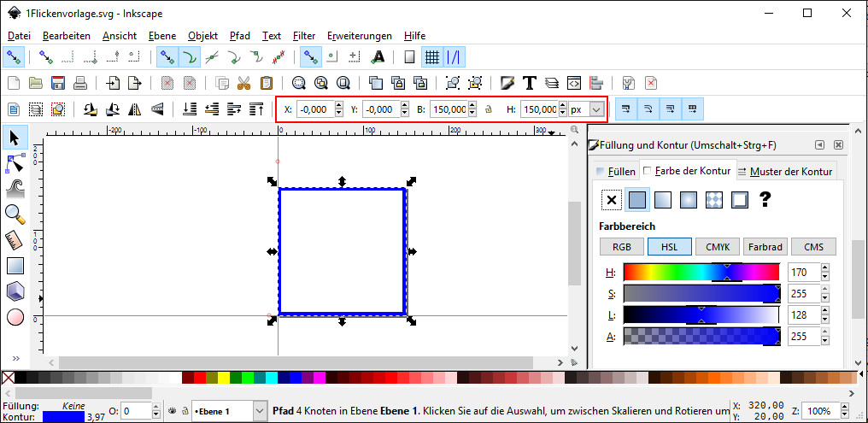The image size is (868, 423).
Task: Choose the rectangle drawing tool
Action: 15,266
